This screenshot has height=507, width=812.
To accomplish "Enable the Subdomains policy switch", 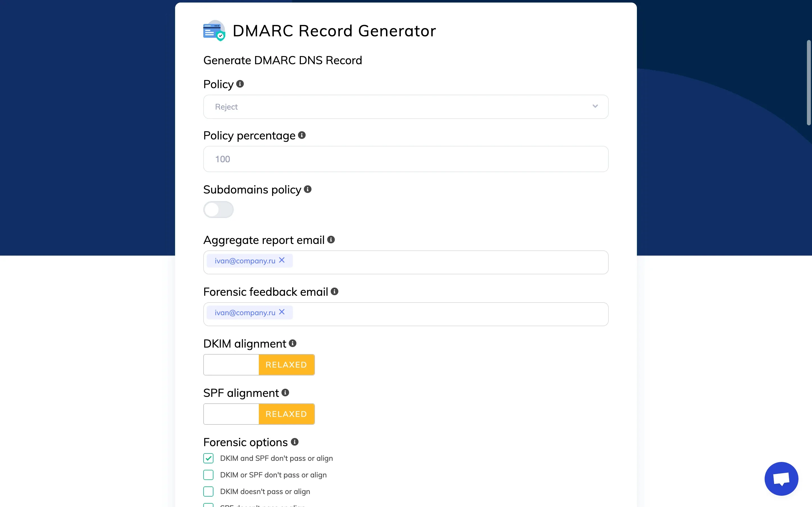I will click(219, 210).
